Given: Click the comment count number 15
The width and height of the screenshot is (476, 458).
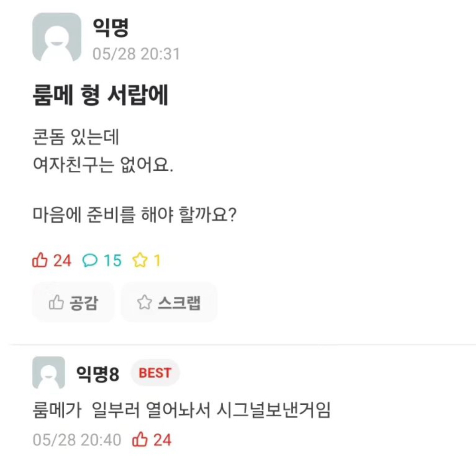Looking at the screenshot, I should [x=113, y=260].
